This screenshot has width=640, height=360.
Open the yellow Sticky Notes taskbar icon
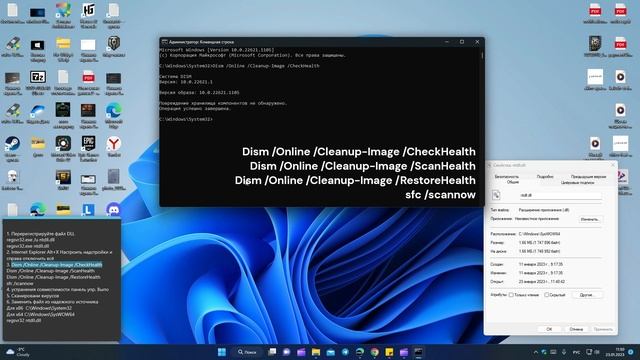click(389, 352)
